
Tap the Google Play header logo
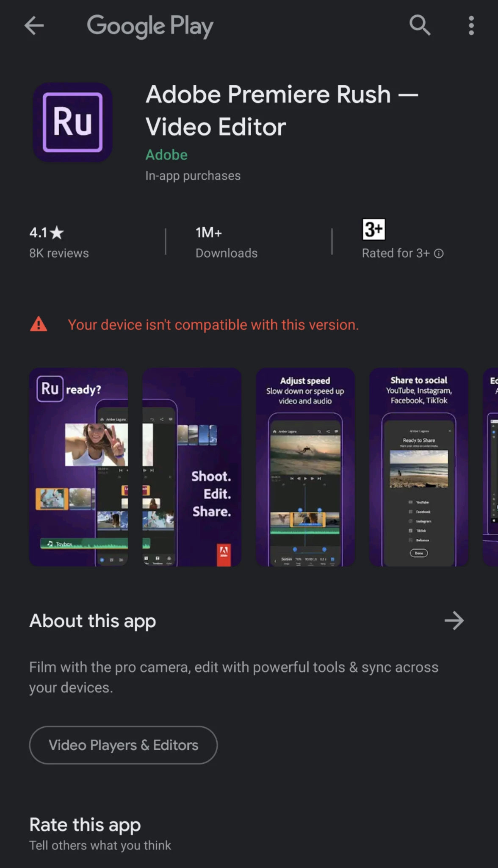pyautogui.click(x=150, y=26)
